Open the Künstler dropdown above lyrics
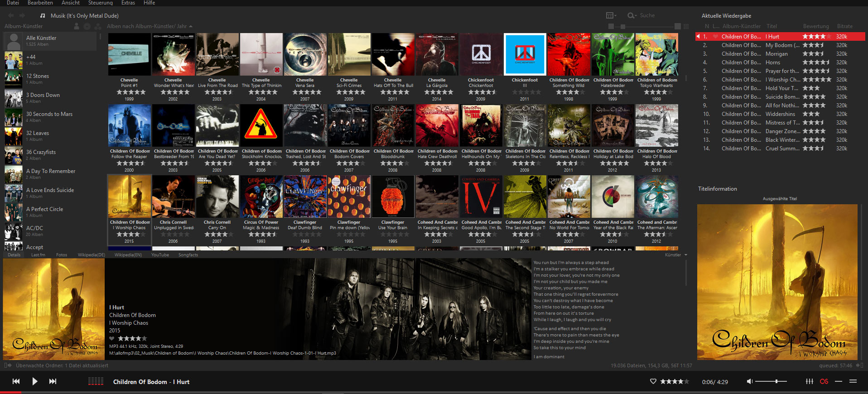Viewport: 868px width, 394px height. [x=676, y=255]
